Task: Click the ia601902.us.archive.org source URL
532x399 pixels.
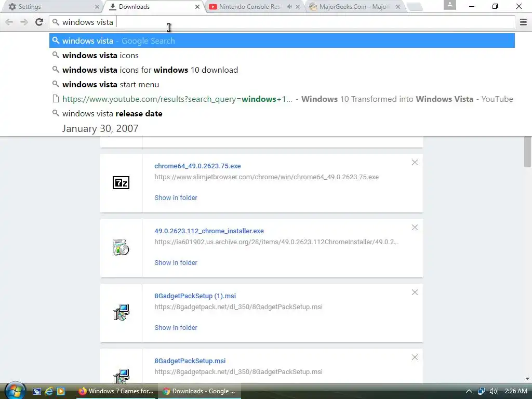Action: coord(276,242)
